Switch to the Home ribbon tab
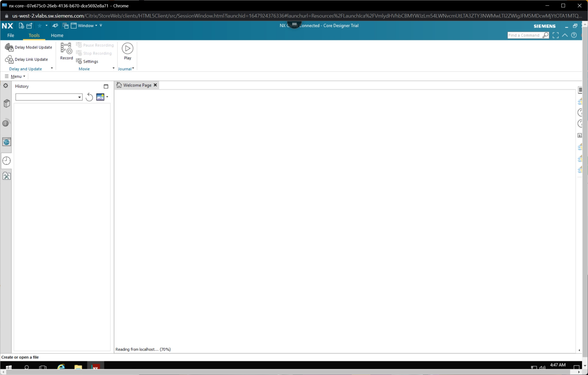 pyautogui.click(x=57, y=35)
